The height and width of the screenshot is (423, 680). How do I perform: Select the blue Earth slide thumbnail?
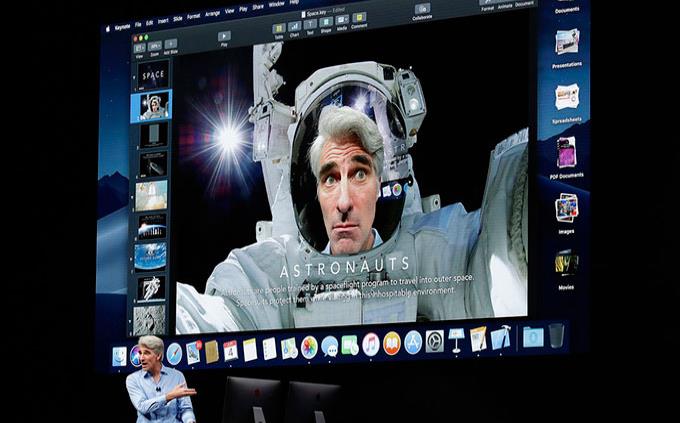150,256
